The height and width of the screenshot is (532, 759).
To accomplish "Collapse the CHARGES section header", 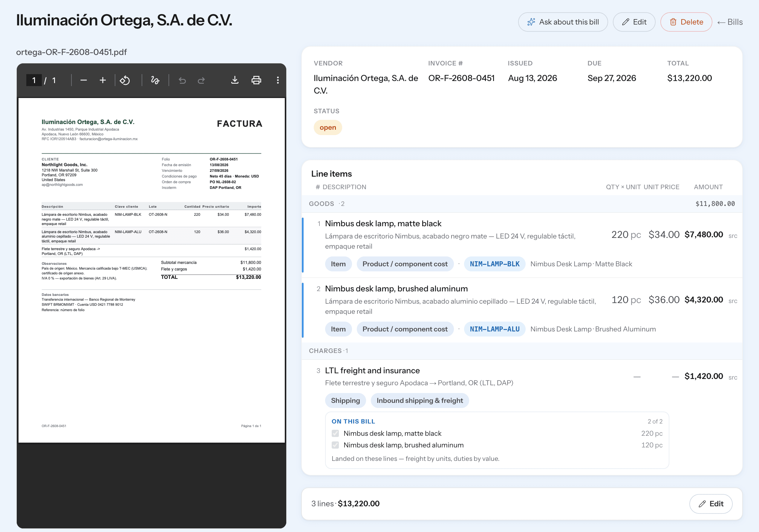I will click(x=522, y=351).
